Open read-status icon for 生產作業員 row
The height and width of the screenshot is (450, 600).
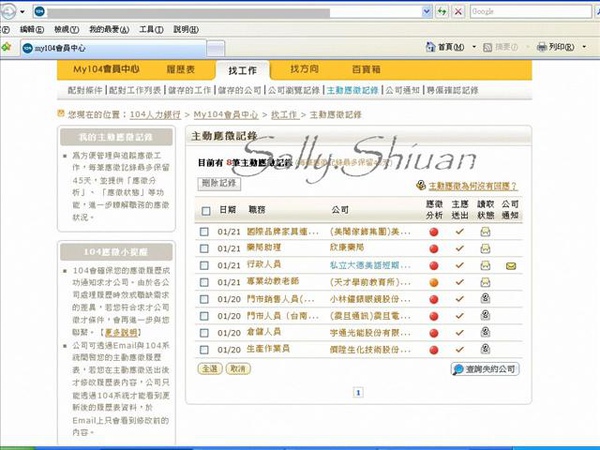[485, 349]
